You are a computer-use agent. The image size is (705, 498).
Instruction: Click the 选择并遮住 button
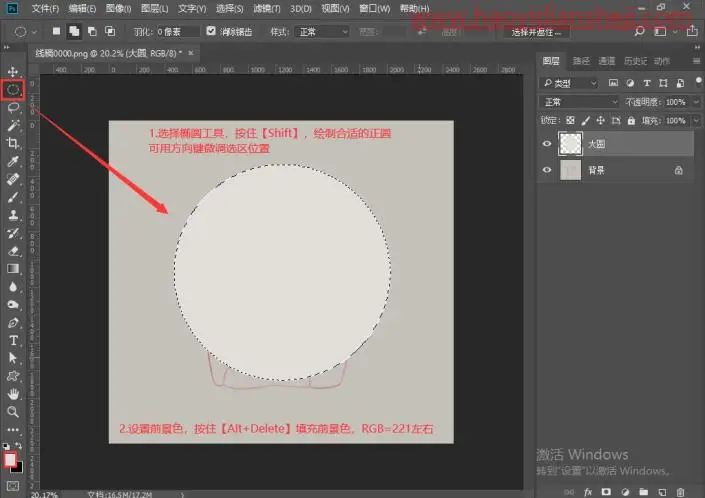pos(535,32)
